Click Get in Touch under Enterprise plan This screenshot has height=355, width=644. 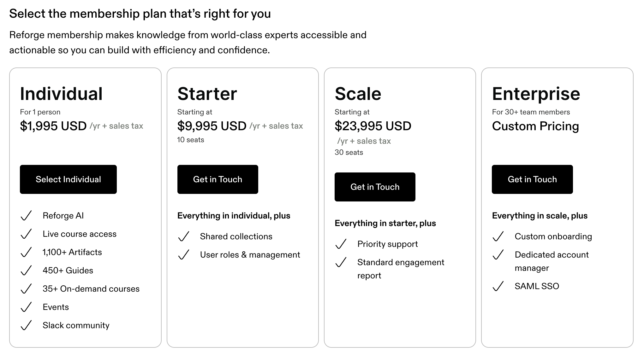(x=532, y=179)
